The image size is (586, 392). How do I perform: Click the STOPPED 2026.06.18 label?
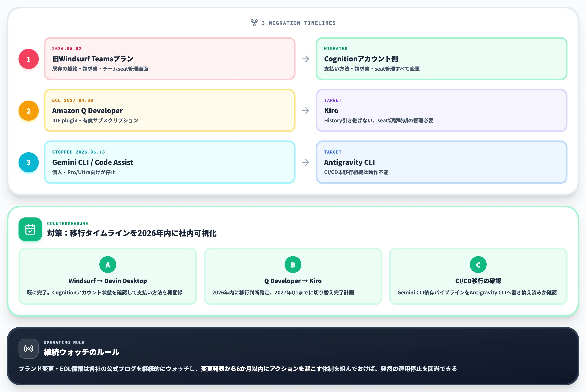(79, 152)
